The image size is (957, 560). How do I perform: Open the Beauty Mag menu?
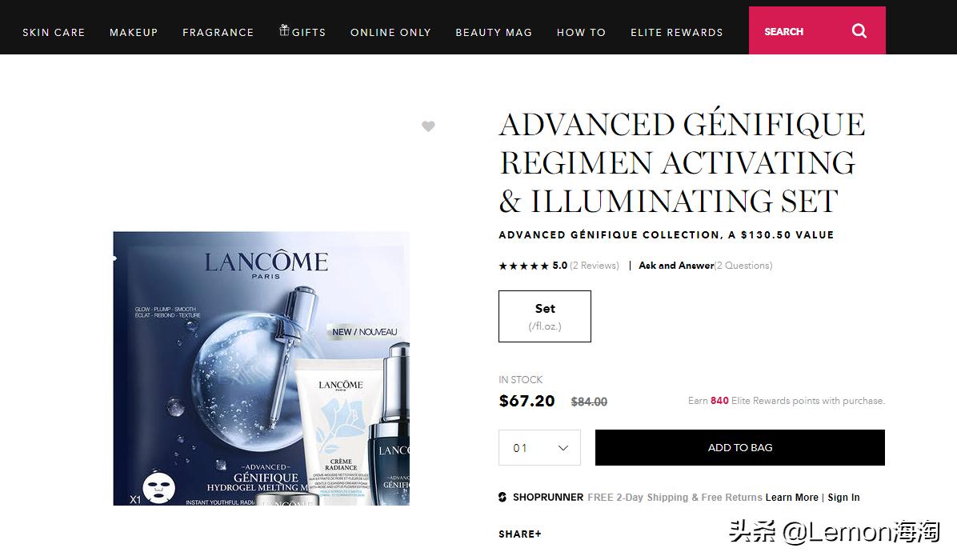point(494,32)
